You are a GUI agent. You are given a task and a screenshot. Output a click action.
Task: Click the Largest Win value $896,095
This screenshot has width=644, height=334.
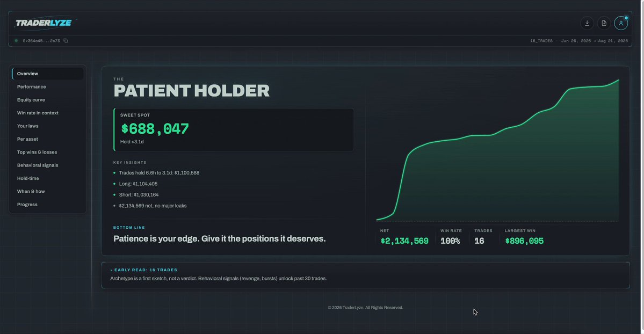pos(524,241)
